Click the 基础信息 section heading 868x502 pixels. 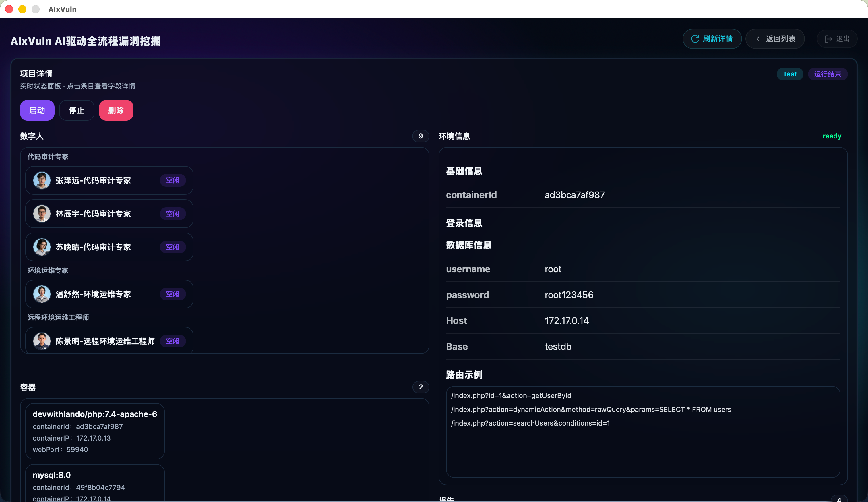pyautogui.click(x=464, y=171)
